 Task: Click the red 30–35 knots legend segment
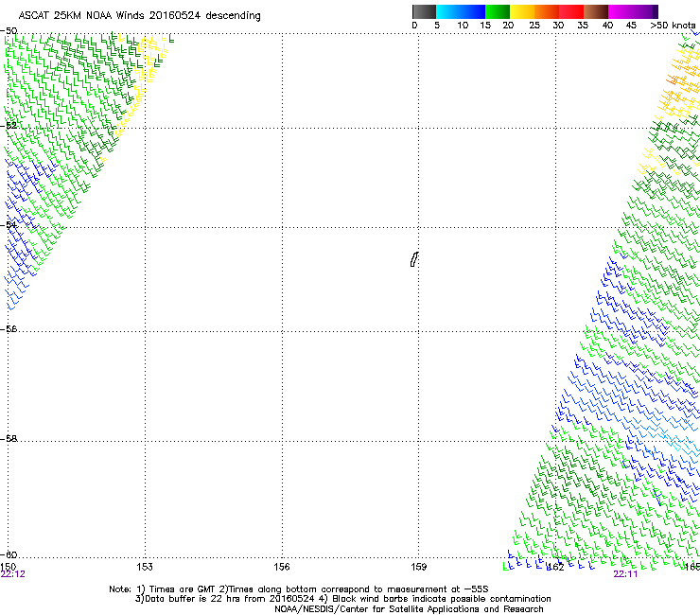tap(571, 11)
